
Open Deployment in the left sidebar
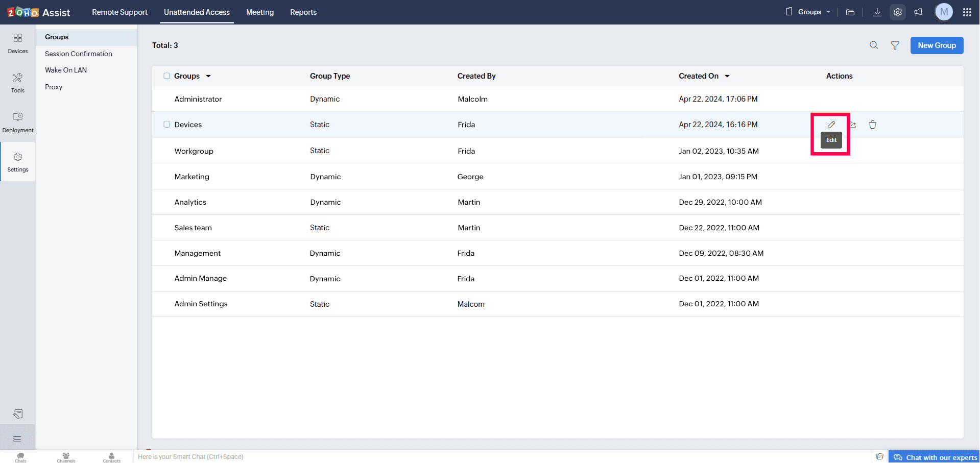(x=18, y=123)
